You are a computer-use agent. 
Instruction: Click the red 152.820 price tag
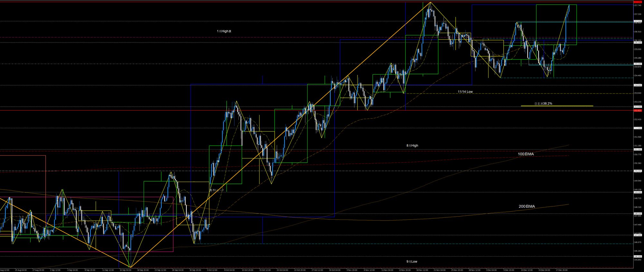pyautogui.click(x=637, y=111)
